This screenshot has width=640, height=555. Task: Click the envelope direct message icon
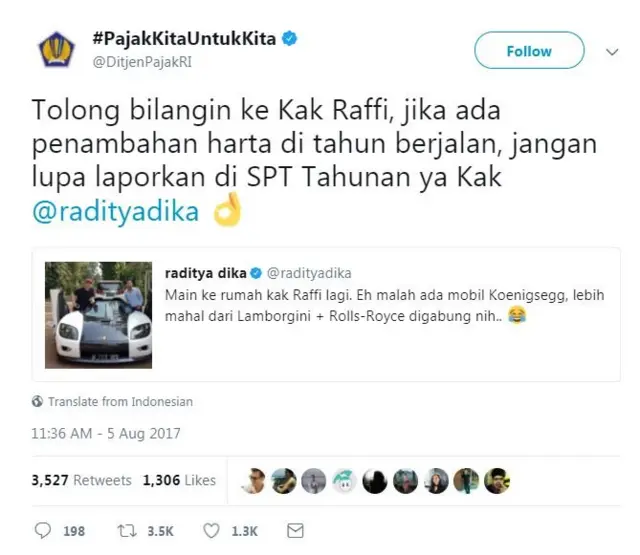pyautogui.click(x=295, y=531)
